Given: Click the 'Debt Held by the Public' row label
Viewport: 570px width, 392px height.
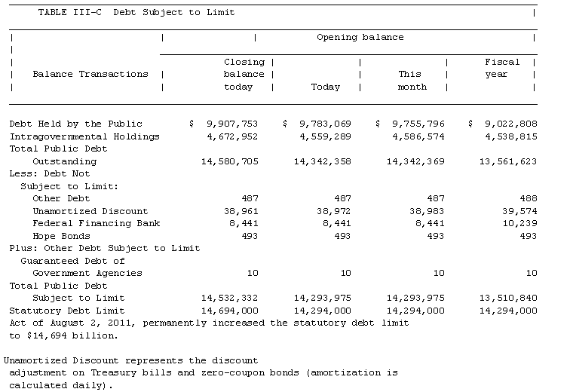Looking at the screenshot, I should point(75,124).
